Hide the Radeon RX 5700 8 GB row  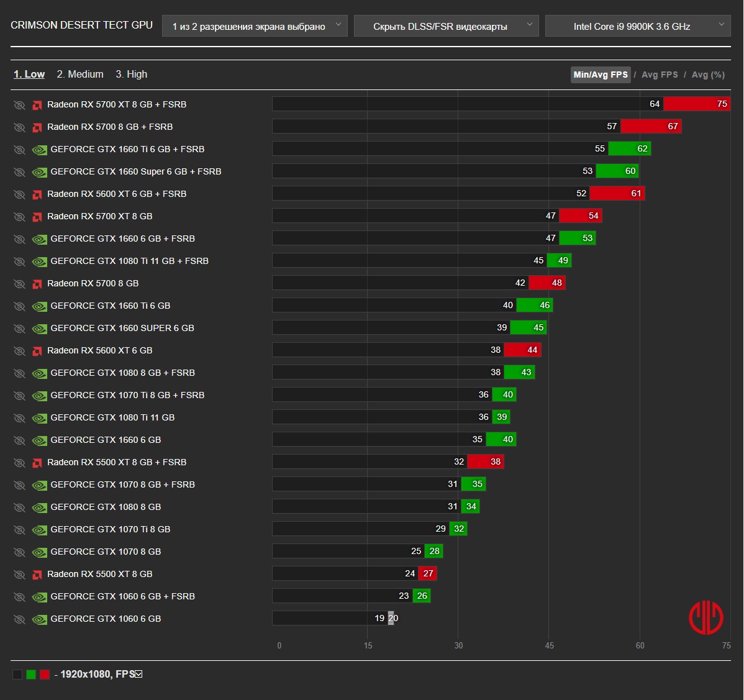click(19, 284)
